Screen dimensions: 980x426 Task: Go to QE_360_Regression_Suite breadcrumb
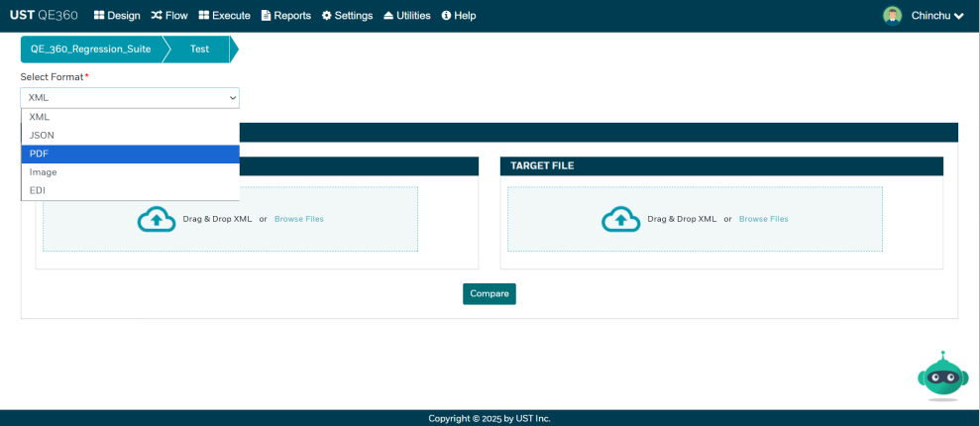pyautogui.click(x=90, y=49)
